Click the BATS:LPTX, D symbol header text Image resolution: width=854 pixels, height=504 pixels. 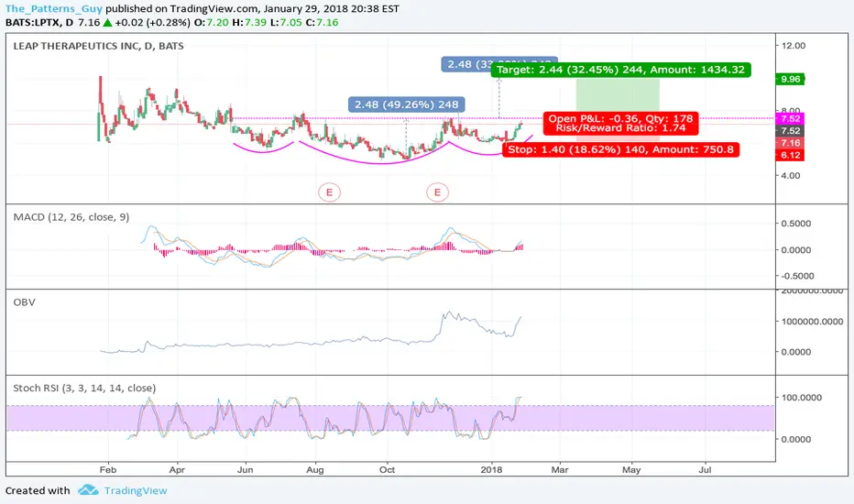click(x=39, y=22)
